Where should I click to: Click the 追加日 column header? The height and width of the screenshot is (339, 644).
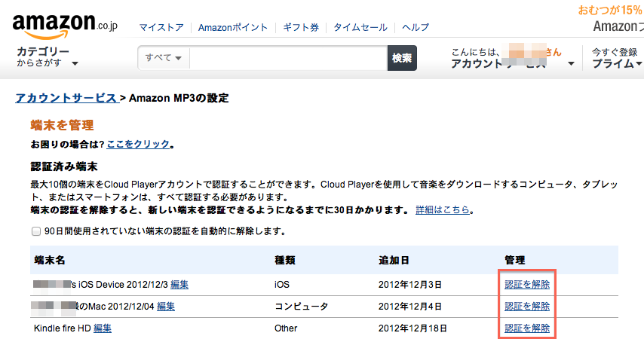(394, 260)
